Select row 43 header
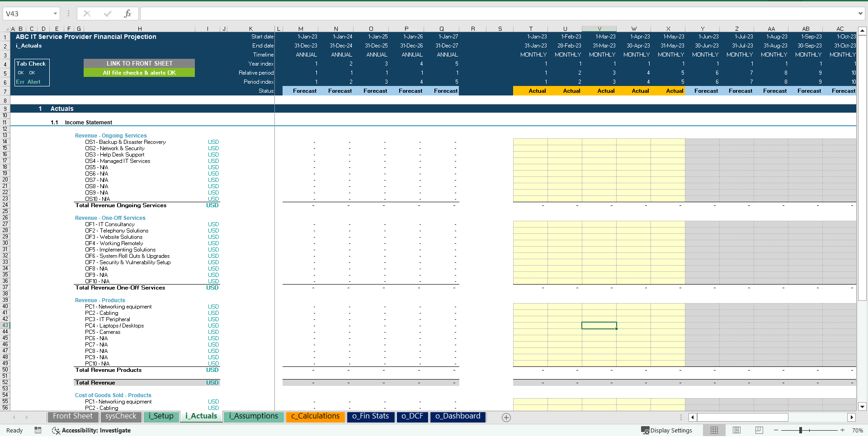Viewport: 868px width, 437px height. point(5,325)
